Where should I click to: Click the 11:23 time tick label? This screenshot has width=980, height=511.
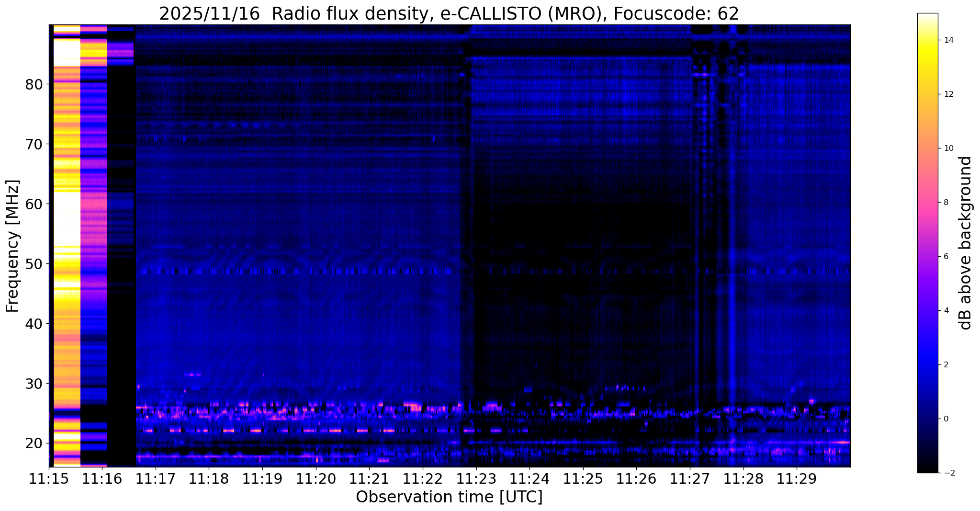pos(476,479)
